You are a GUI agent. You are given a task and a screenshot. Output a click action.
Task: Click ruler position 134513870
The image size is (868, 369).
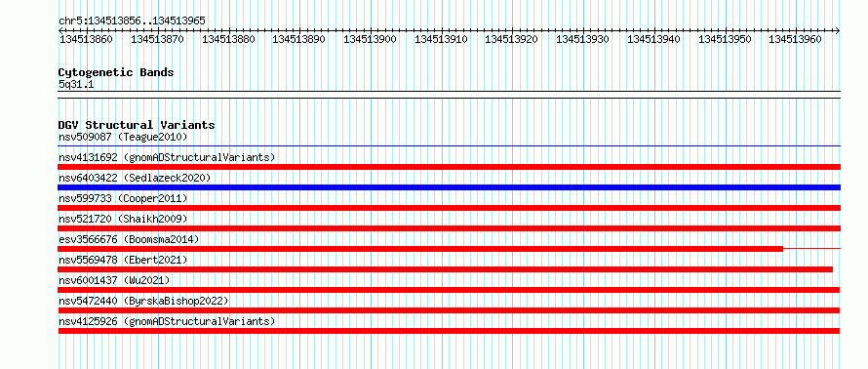coord(157,39)
